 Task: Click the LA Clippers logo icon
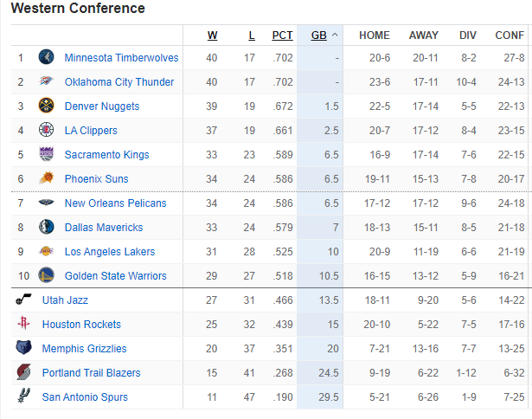[x=46, y=131]
